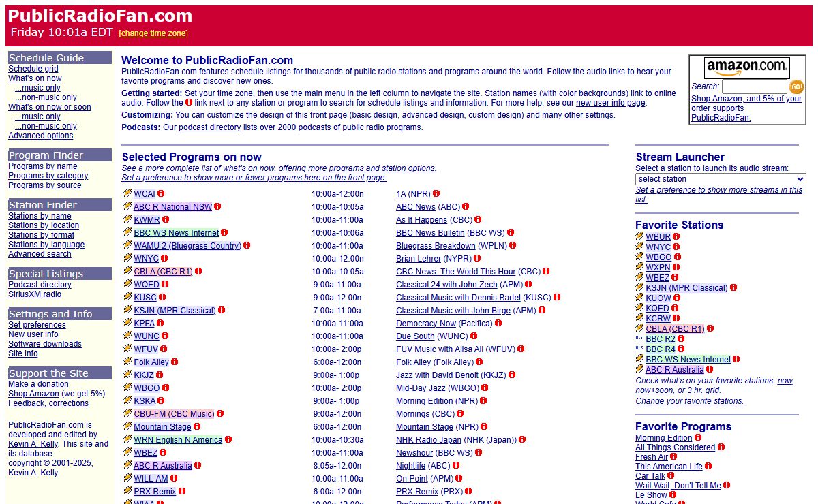The width and height of the screenshot is (818, 504).
Task: Open Schedule grid in the sidebar
Action: pos(33,69)
